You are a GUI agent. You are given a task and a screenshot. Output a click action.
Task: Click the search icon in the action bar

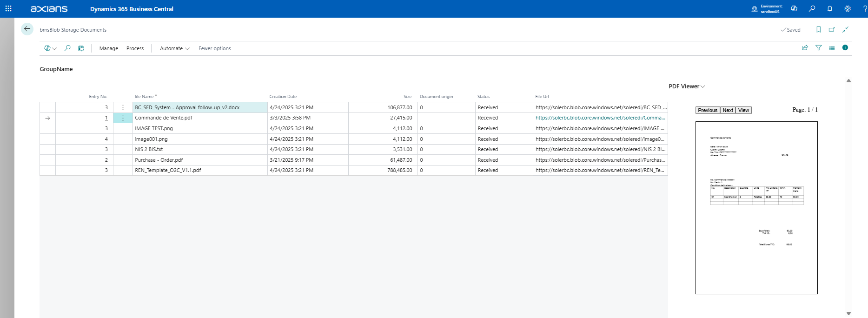pos(67,48)
